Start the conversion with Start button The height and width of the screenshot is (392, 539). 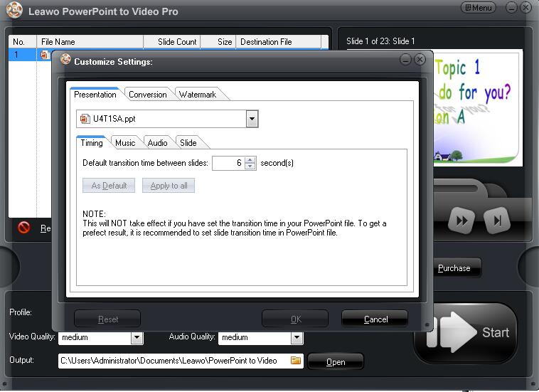point(466,332)
